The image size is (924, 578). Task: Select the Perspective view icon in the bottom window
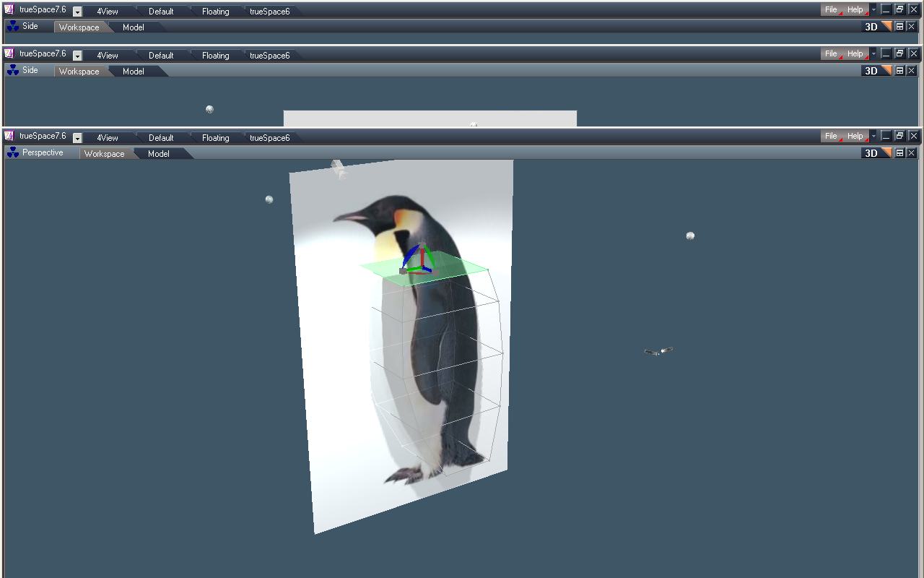(x=12, y=152)
